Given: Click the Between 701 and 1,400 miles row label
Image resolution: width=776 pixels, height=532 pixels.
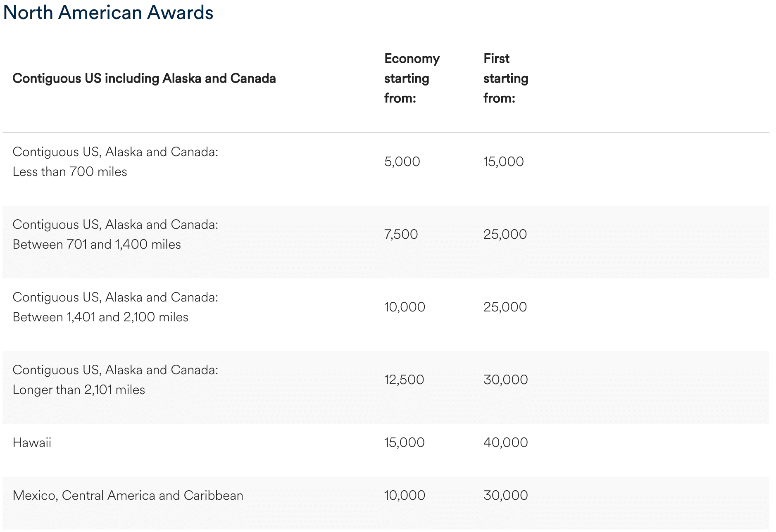Looking at the screenshot, I should tap(115, 235).
